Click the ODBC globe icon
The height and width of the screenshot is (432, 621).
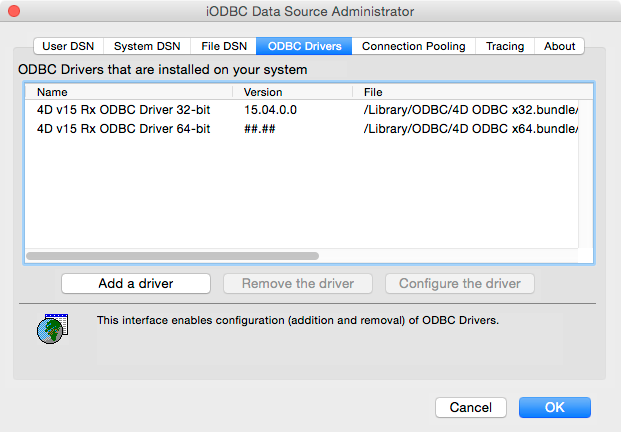click(51, 329)
